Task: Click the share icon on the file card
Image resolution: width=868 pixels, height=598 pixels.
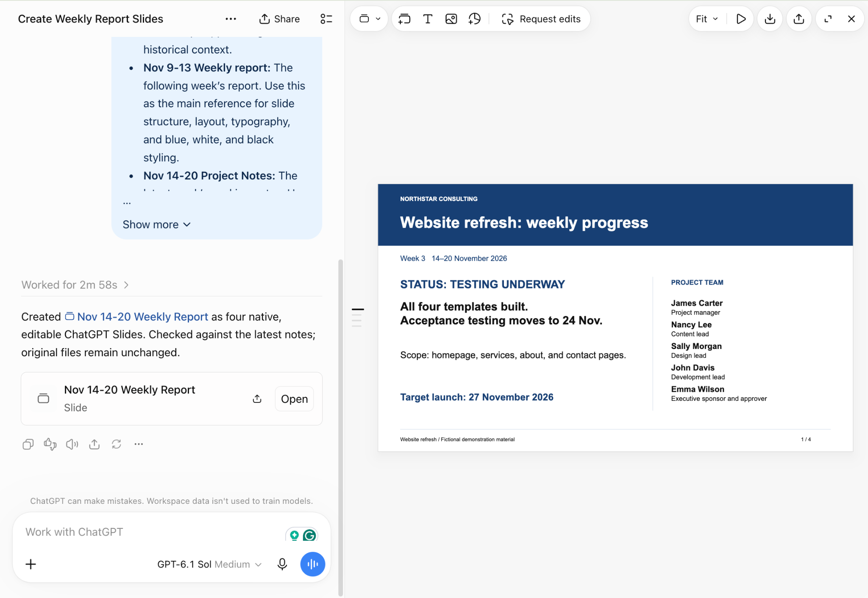Action: 257,399
